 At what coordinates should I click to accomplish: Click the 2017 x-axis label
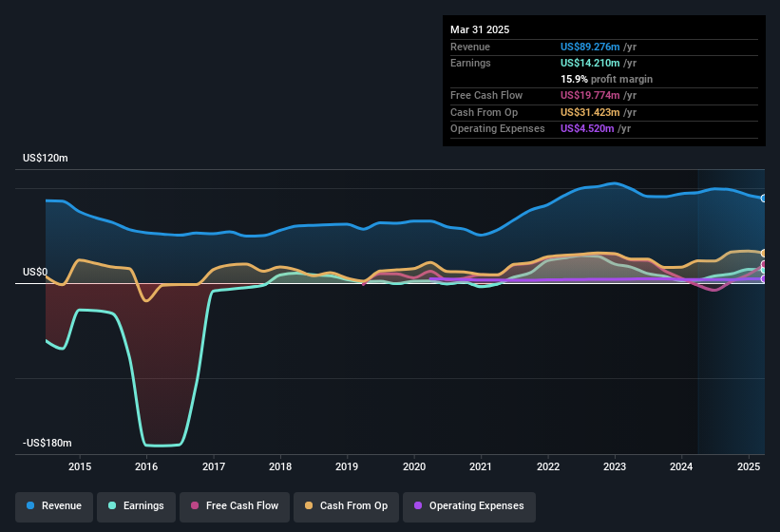(x=214, y=466)
